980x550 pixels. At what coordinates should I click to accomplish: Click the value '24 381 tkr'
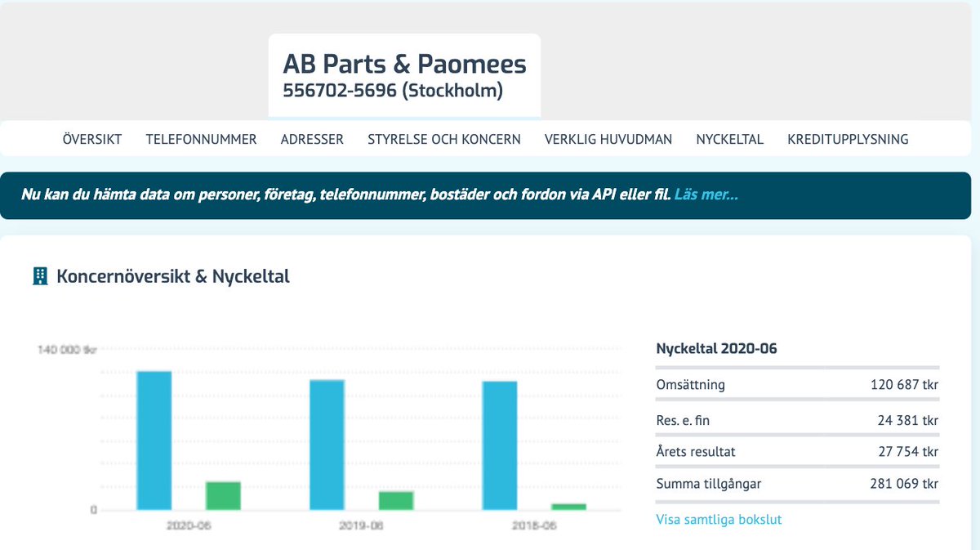tap(908, 421)
